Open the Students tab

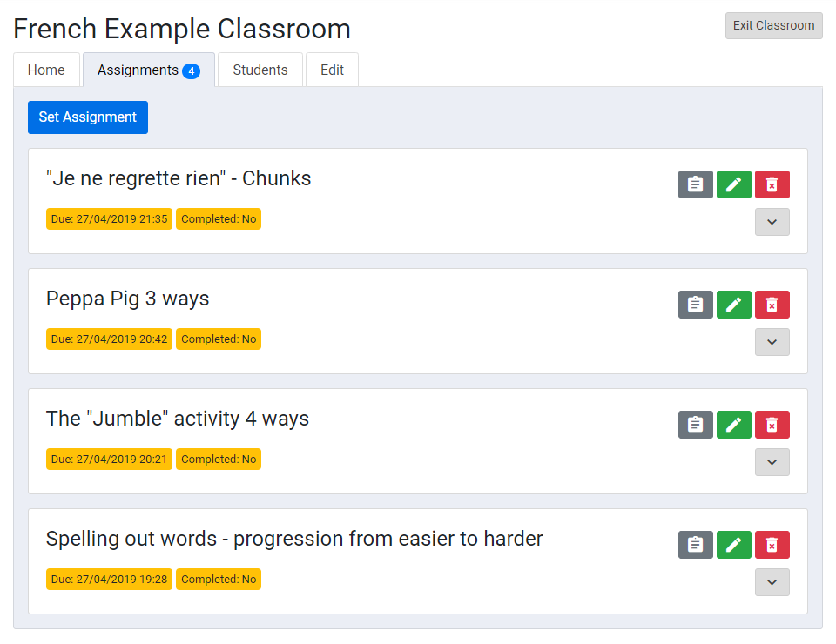(x=260, y=70)
